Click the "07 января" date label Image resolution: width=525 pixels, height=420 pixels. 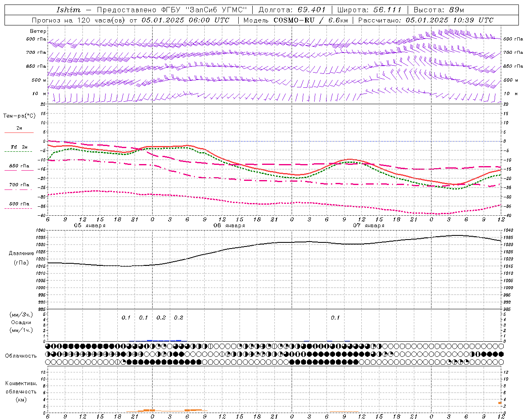click(x=368, y=226)
